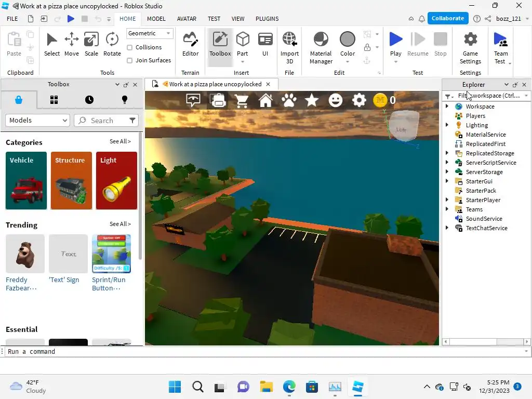Switch to the MODEL tab
The height and width of the screenshot is (399, 532).
(x=156, y=19)
